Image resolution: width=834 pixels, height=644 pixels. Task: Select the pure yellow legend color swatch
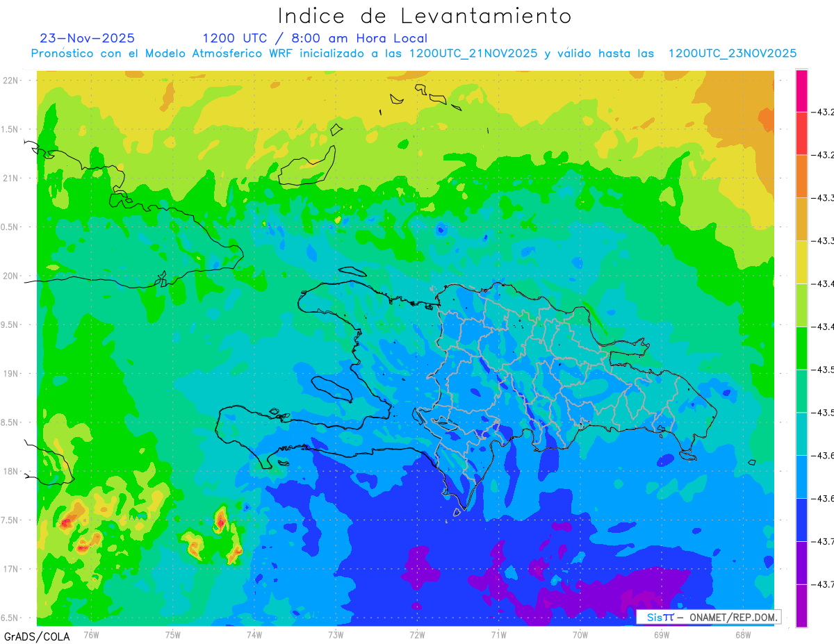(801, 262)
